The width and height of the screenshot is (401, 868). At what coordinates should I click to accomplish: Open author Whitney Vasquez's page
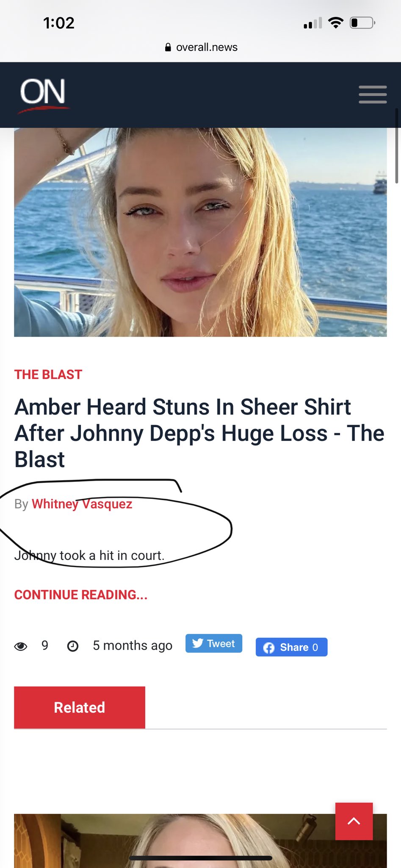82,504
